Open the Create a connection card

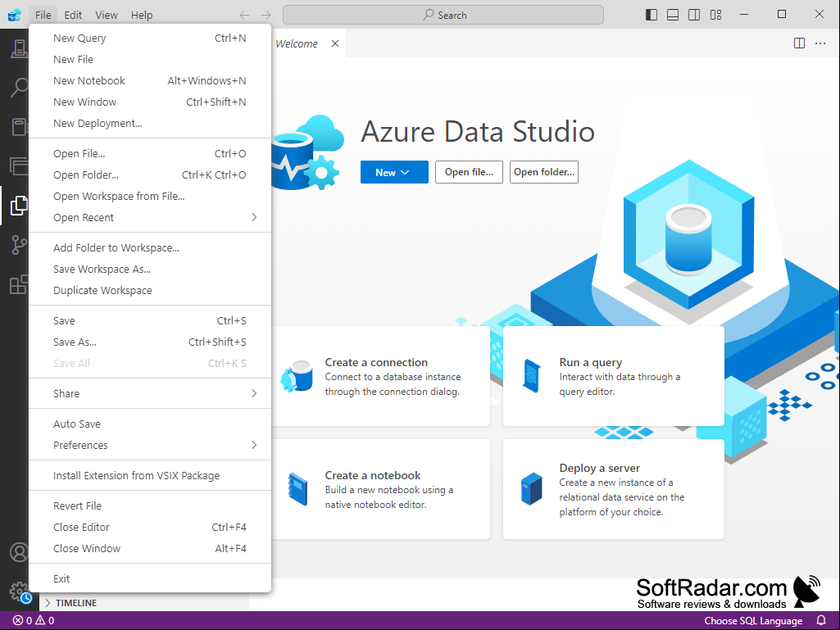pos(381,376)
